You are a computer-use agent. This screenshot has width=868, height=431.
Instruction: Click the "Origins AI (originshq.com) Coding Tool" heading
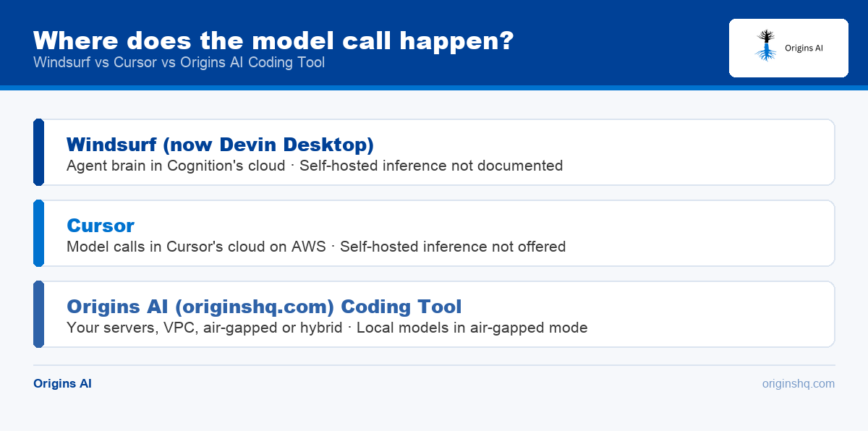pos(264,307)
